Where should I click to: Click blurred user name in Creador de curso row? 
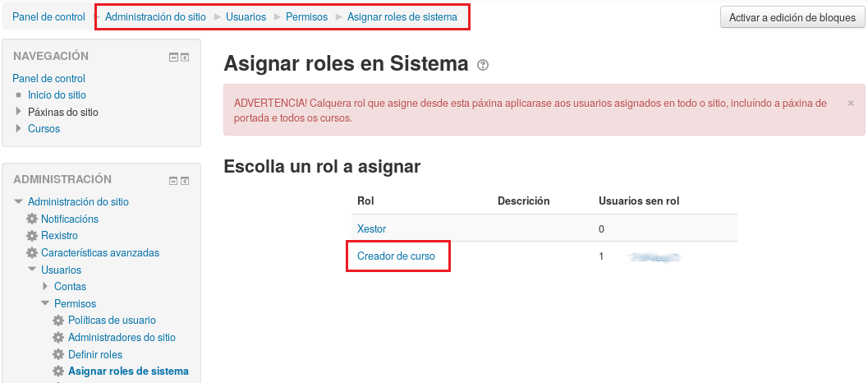(x=654, y=256)
